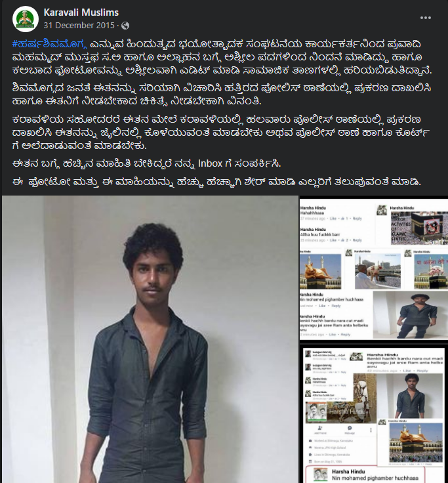
Task: Open the Karavali Muslims page avatar
Action: click(25, 19)
